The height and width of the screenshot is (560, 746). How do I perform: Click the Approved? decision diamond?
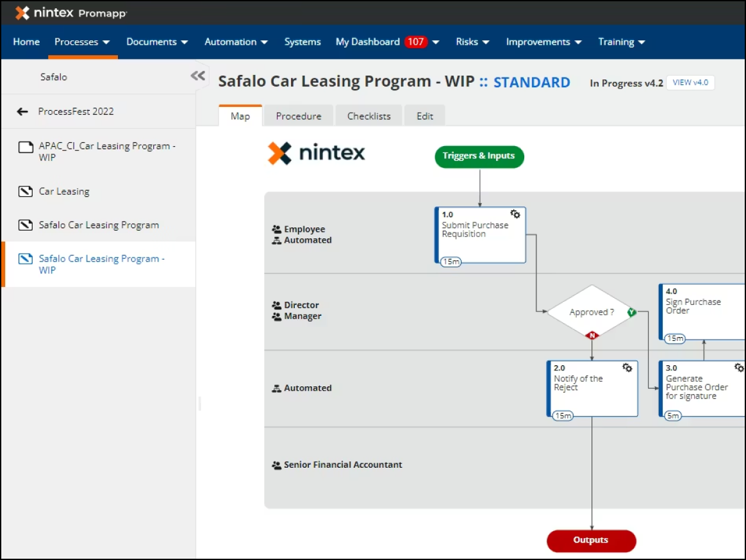coord(592,312)
